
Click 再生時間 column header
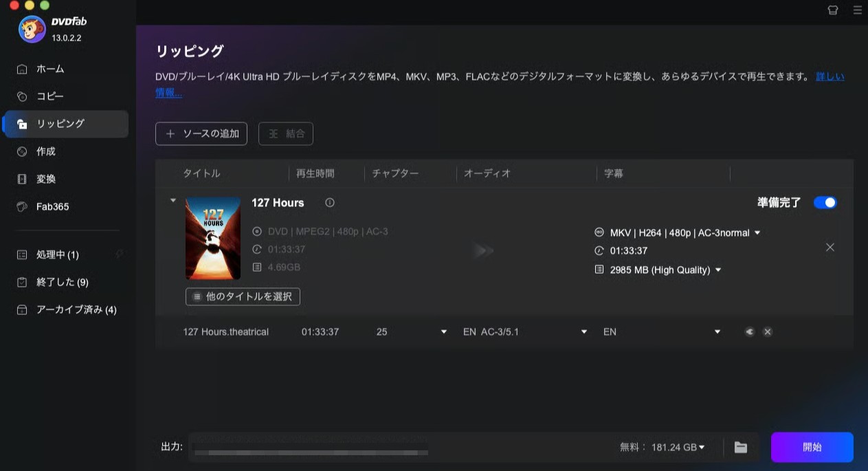coord(315,173)
